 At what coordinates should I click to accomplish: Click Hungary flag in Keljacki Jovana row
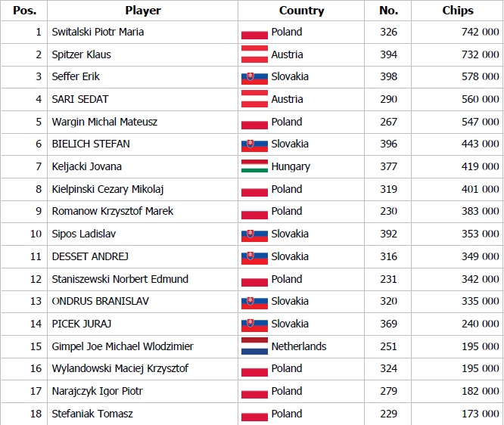[x=254, y=166]
